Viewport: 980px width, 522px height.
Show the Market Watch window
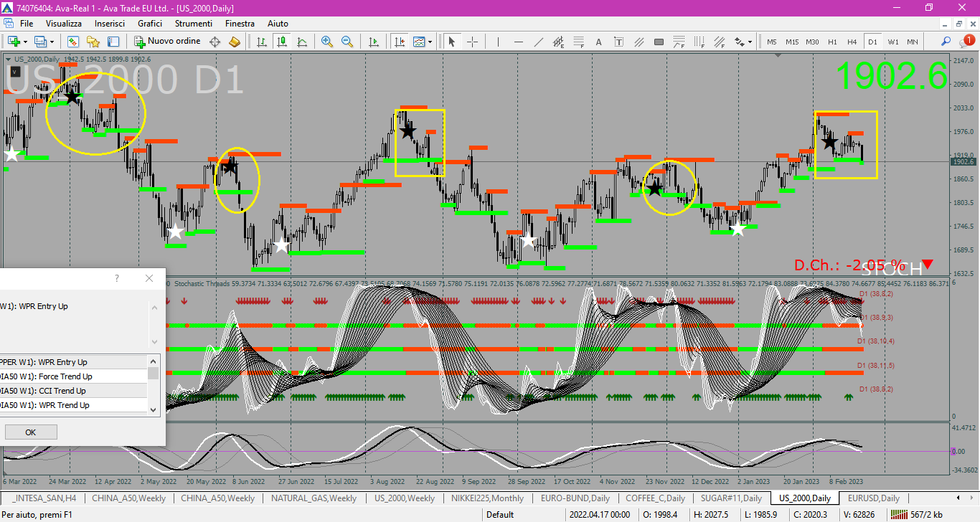click(73, 42)
